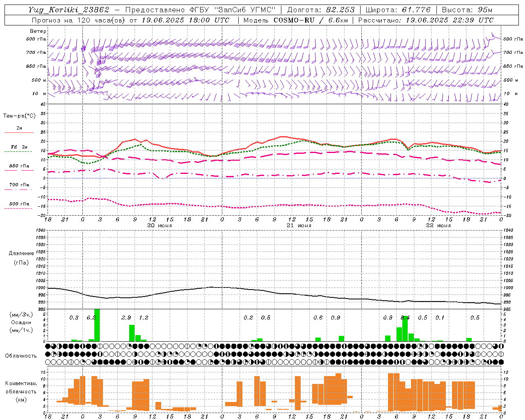
Task: Click the '0.1' precipitation amount value
Action: [x=440, y=317]
